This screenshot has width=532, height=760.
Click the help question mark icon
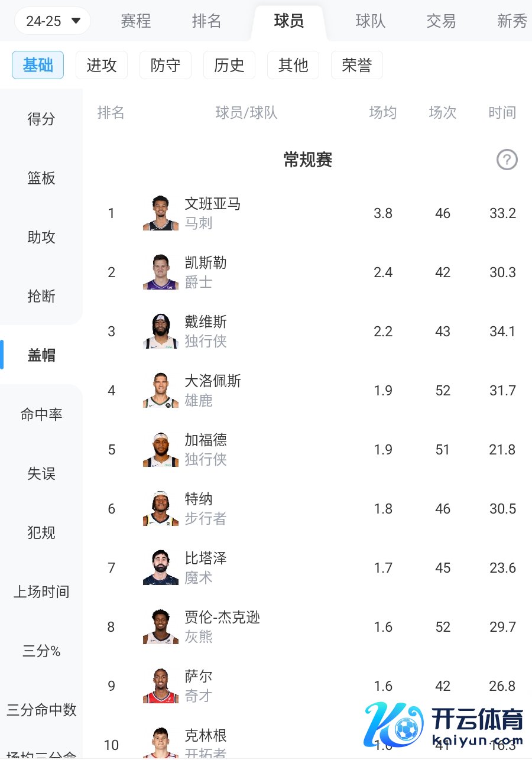click(x=507, y=160)
